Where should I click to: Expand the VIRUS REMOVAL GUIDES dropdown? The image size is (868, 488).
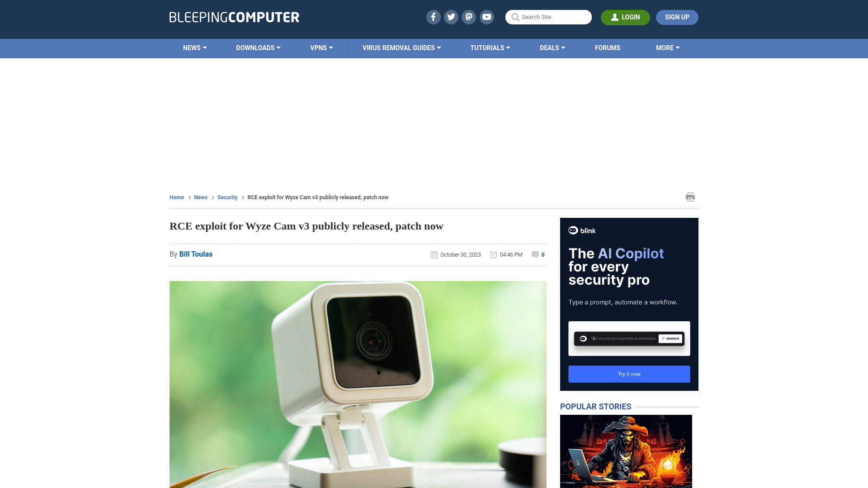click(401, 47)
